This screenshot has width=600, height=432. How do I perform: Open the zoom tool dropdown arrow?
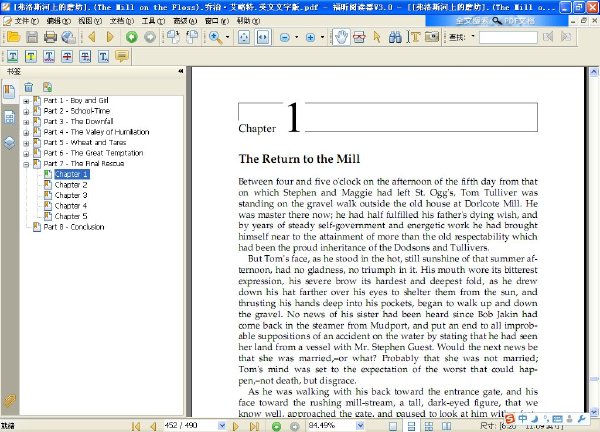point(227,37)
